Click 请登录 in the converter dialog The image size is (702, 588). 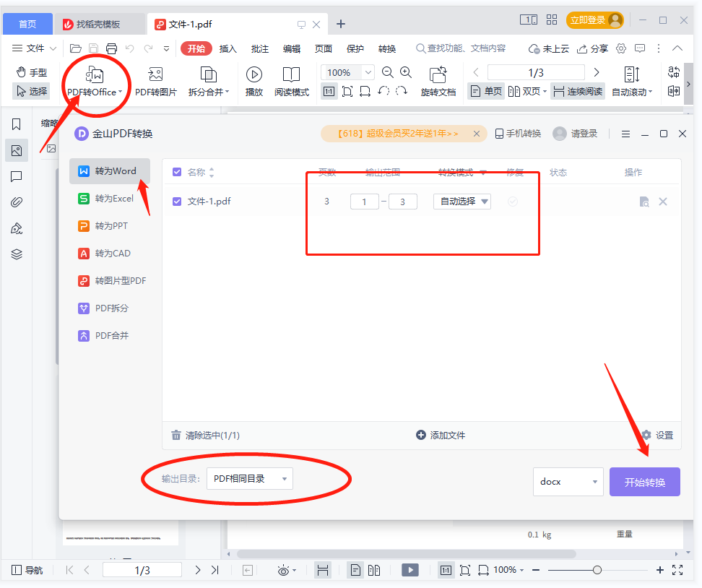pyautogui.click(x=576, y=134)
